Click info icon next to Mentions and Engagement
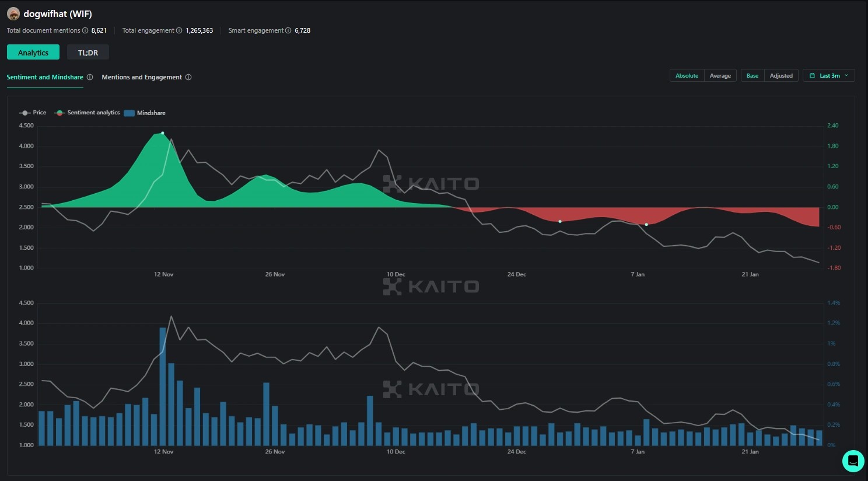The width and height of the screenshot is (868, 481). [188, 77]
